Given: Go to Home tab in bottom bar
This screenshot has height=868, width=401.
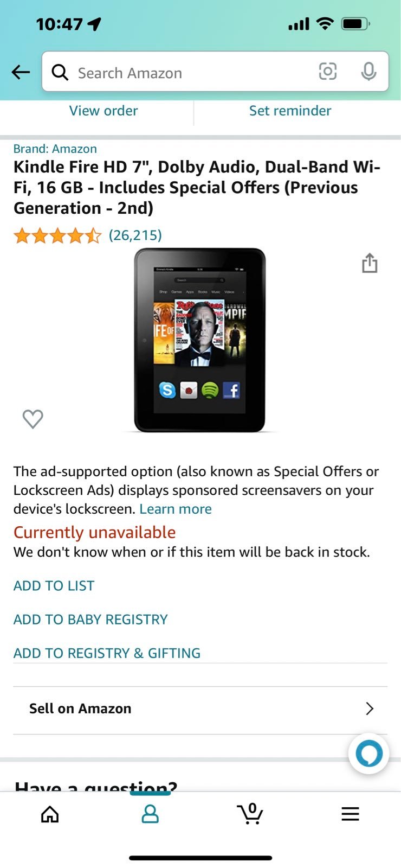Looking at the screenshot, I should (x=50, y=814).
